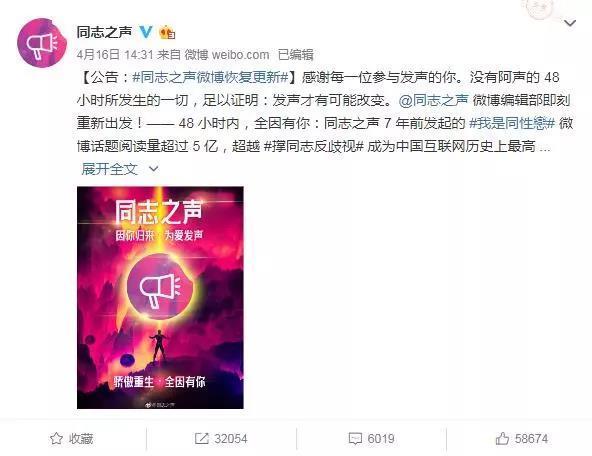592x456 pixels.
Task: Click the 微博 weibo.com source link
Action: 227,55
